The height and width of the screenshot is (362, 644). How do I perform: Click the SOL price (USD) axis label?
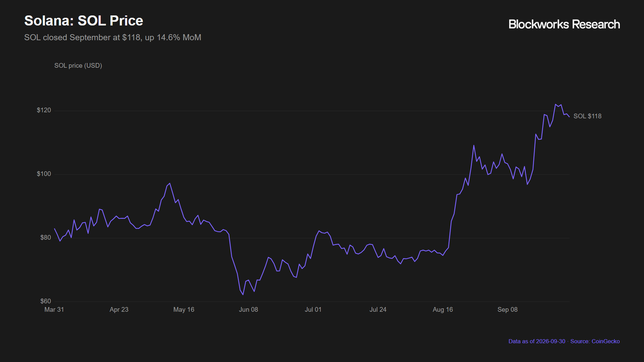(x=78, y=66)
